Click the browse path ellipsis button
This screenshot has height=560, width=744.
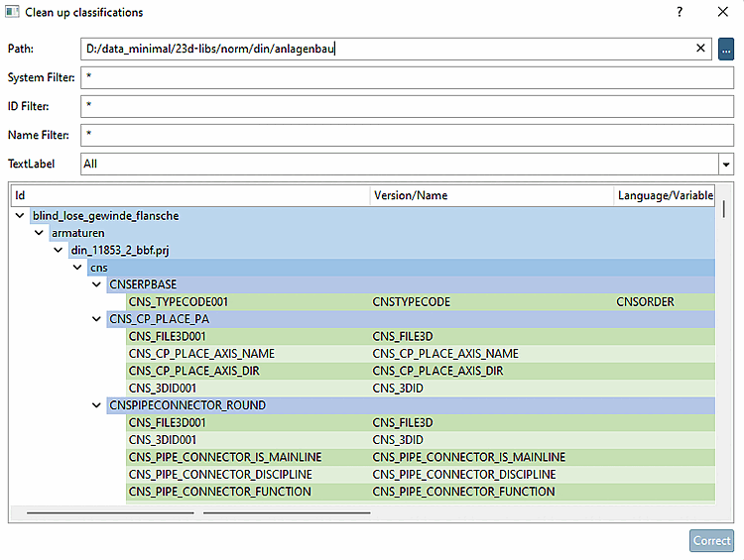[725, 49]
